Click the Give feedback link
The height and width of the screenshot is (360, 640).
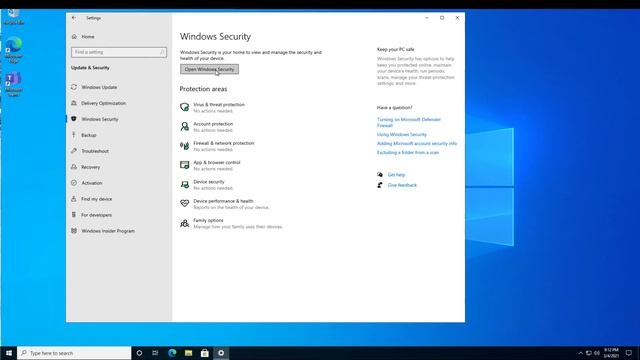click(402, 185)
